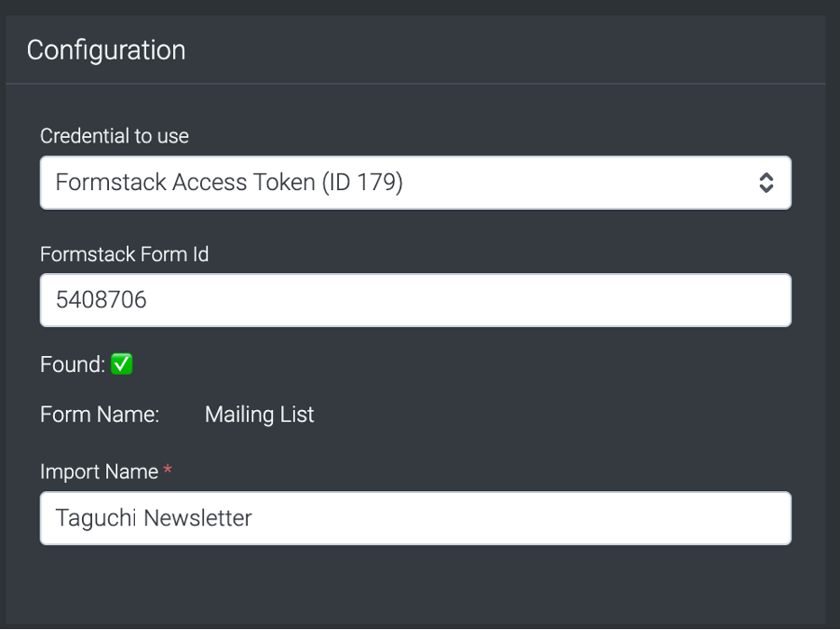Focus the Formstack Form Id field

click(415, 300)
